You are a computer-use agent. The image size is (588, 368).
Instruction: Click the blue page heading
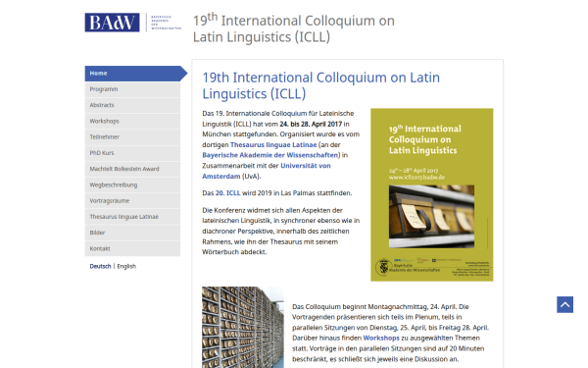[321, 85]
